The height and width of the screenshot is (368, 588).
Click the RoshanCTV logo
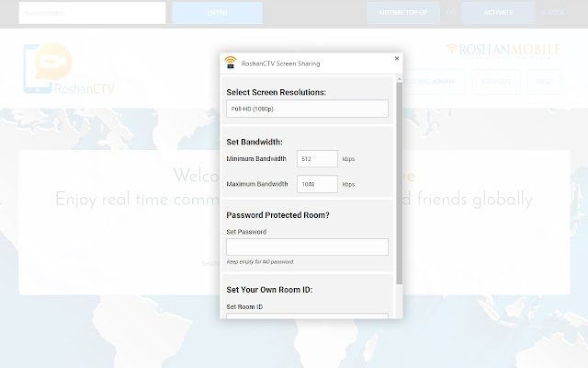(x=69, y=69)
